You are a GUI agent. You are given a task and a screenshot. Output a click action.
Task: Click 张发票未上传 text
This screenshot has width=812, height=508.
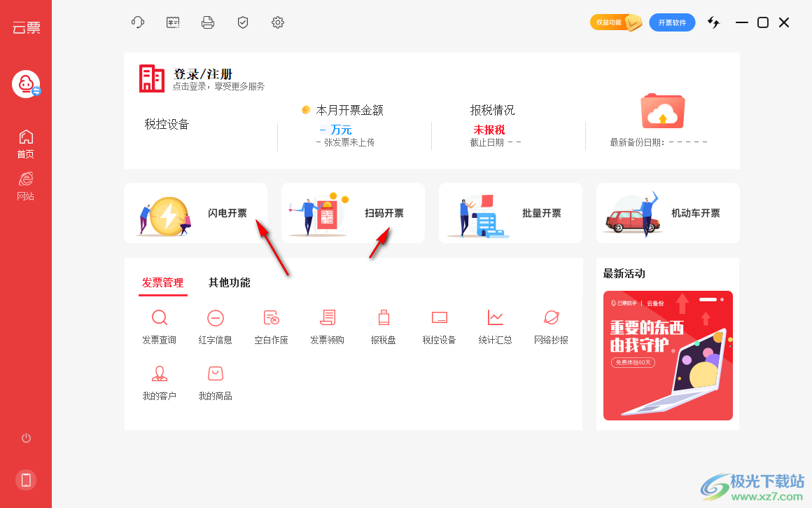click(345, 142)
